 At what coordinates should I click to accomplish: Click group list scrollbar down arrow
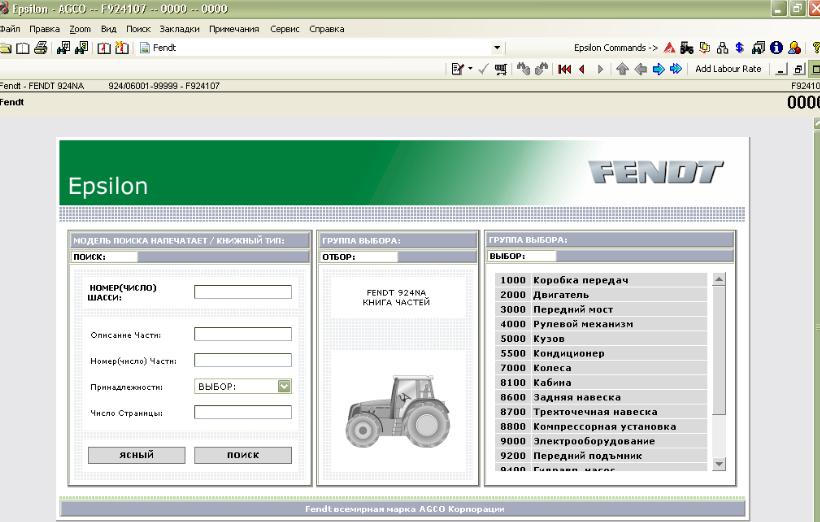[x=719, y=463]
